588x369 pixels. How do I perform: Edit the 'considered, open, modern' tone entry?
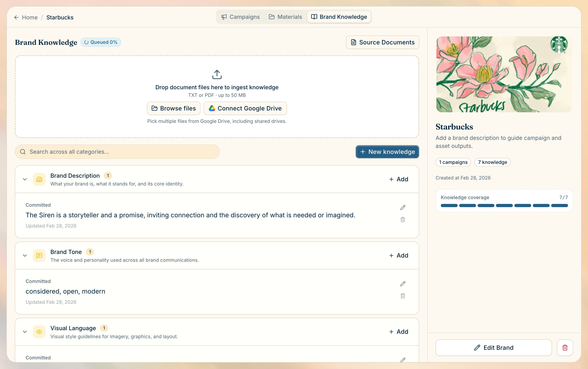pos(403,284)
